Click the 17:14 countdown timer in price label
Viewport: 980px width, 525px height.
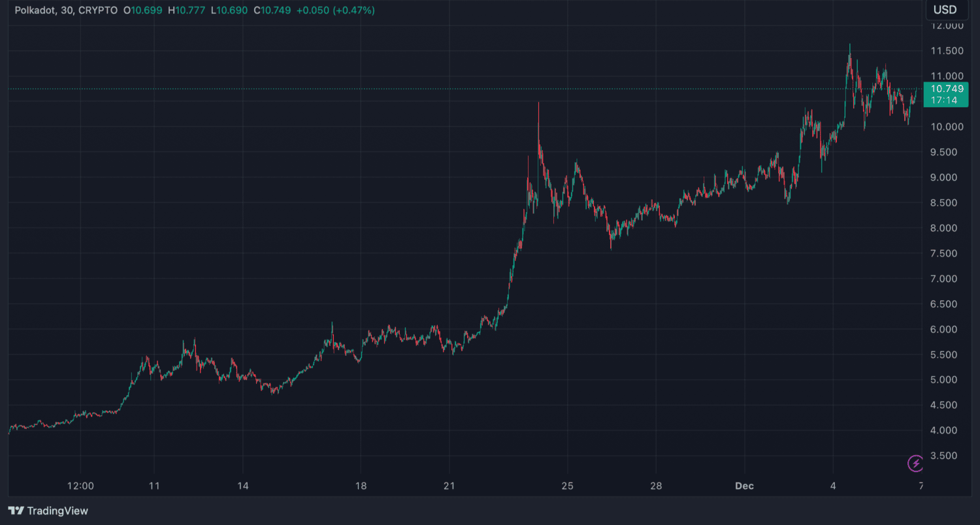pos(944,100)
